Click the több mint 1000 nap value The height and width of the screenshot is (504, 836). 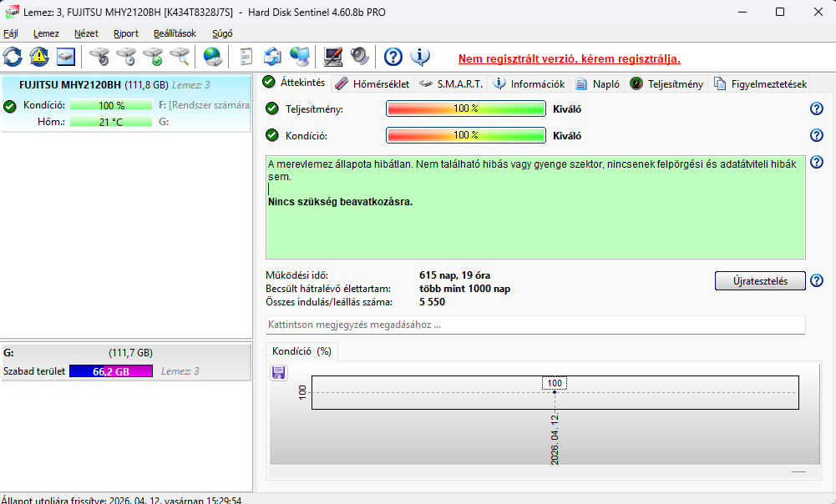click(465, 289)
